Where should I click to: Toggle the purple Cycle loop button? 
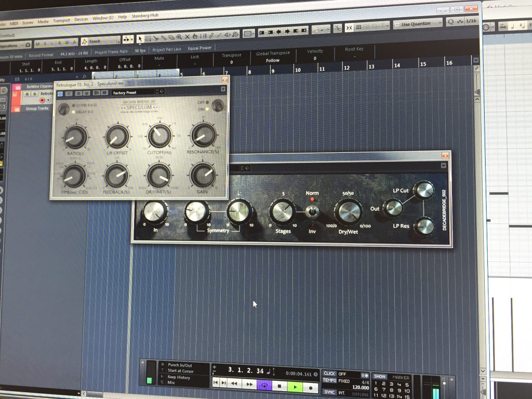[x=264, y=385]
